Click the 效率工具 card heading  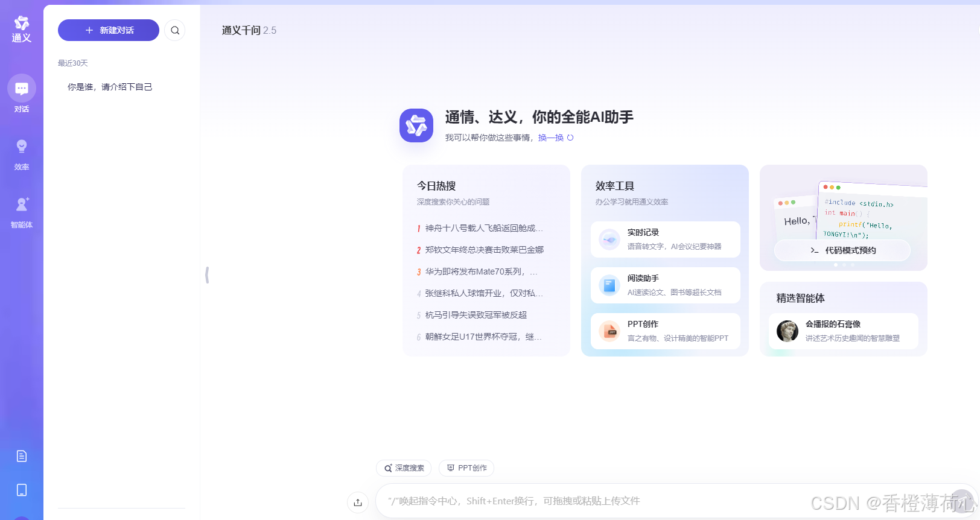[x=615, y=186]
